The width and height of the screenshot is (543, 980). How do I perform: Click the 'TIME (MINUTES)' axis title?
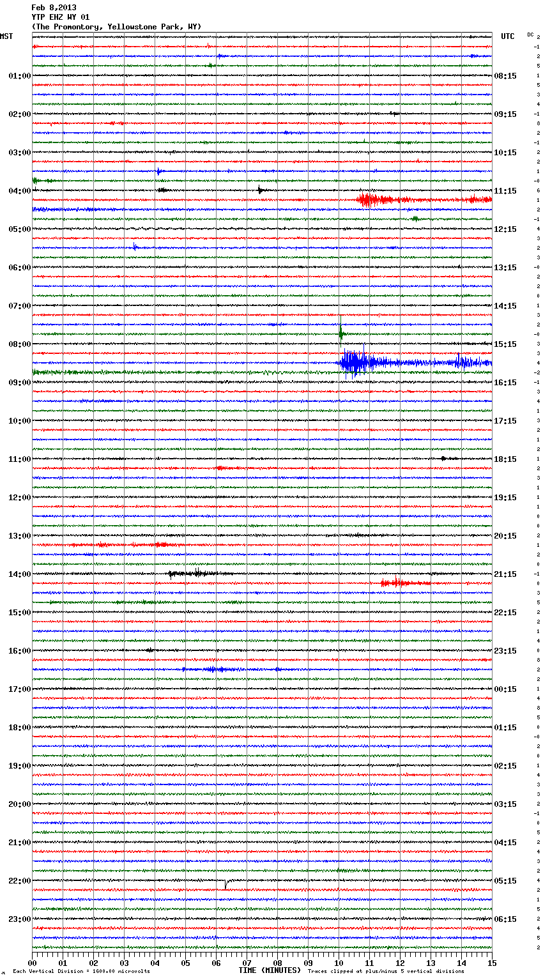coord(270,970)
